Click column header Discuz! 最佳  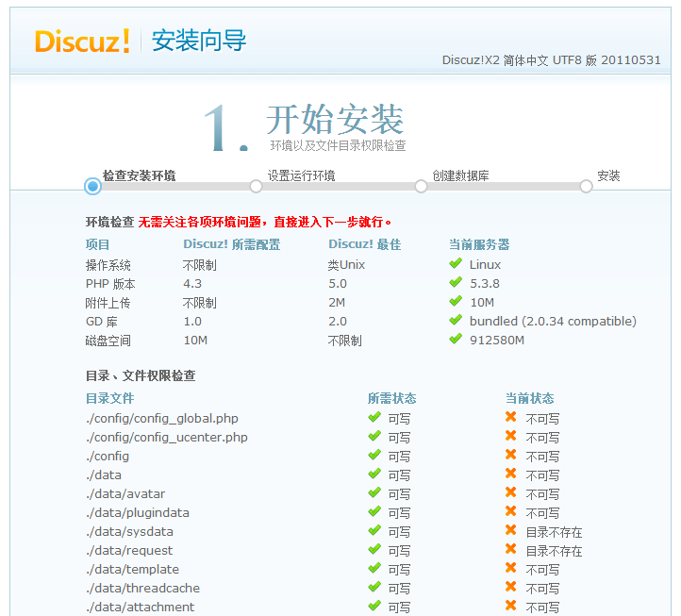pos(365,244)
